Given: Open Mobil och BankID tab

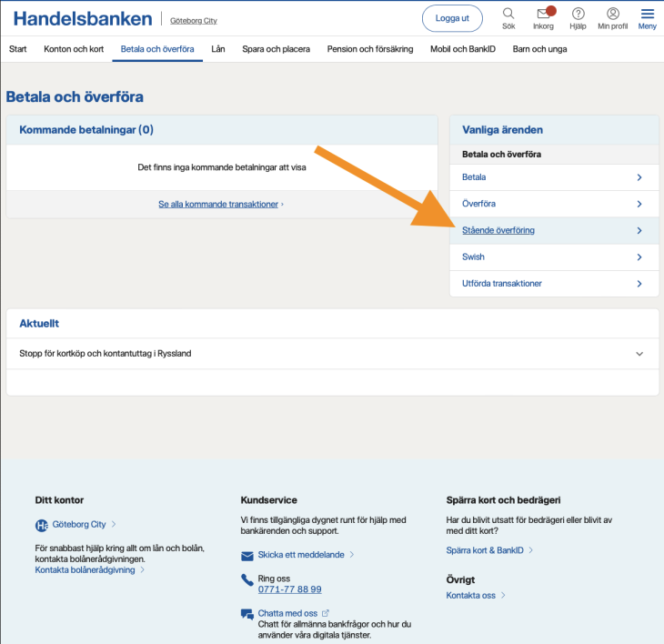Looking at the screenshot, I should click(x=463, y=49).
